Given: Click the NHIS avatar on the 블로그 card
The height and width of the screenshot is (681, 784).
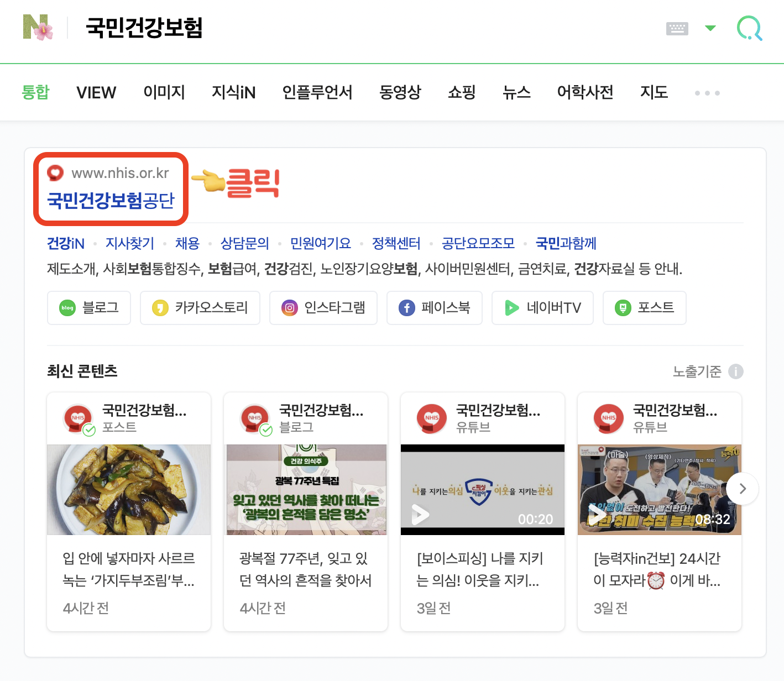Looking at the screenshot, I should (255, 418).
